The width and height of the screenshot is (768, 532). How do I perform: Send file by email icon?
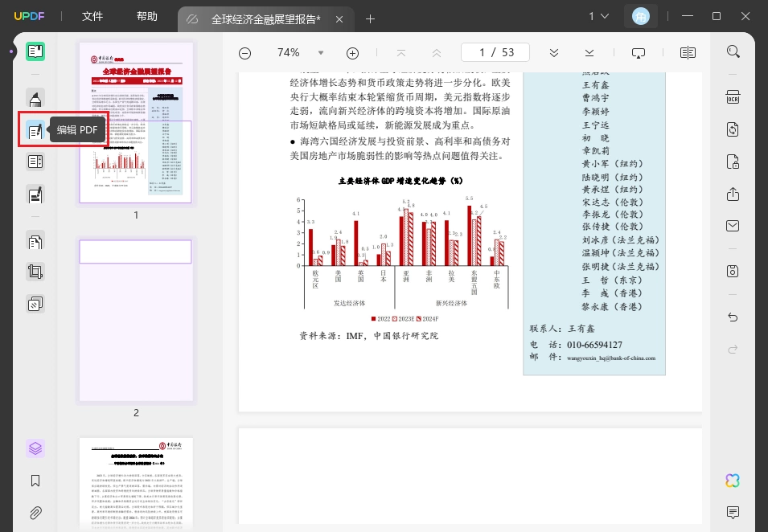(x=733, y=226)
